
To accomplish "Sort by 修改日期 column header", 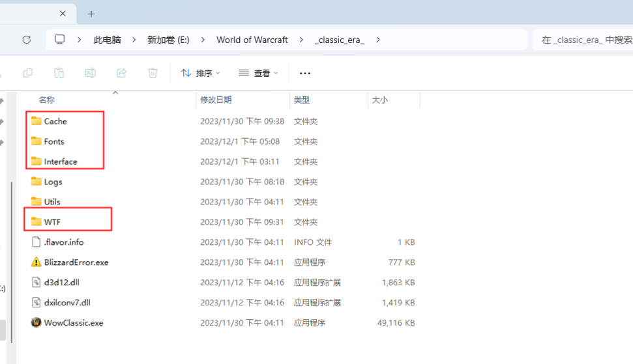I will [216, 100].
